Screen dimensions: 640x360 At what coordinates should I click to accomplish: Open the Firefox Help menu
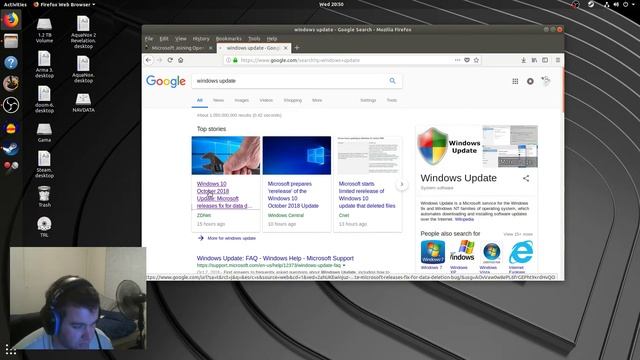click(x=272, y=38)
